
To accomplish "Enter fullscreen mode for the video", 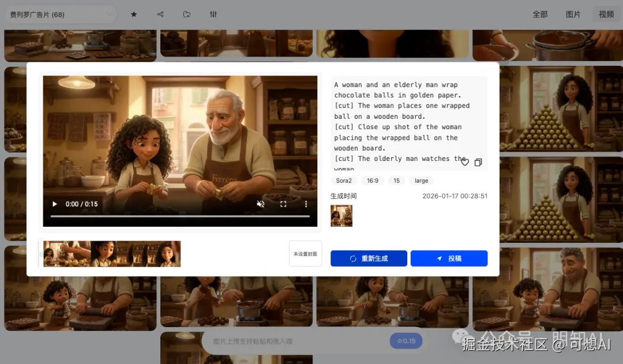I will coord(283,204).
